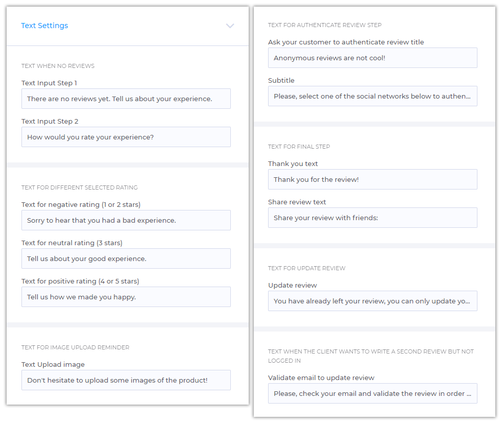The image size is (504, 424).
Task: Focus the Subtitle input field
Action: [373, 96]
